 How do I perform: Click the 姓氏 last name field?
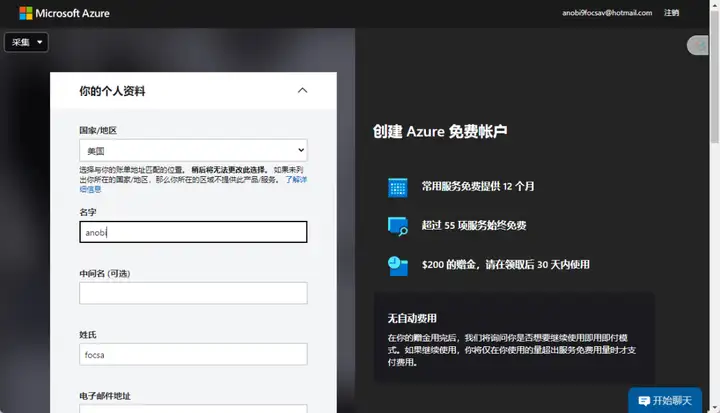click(193, 354)
